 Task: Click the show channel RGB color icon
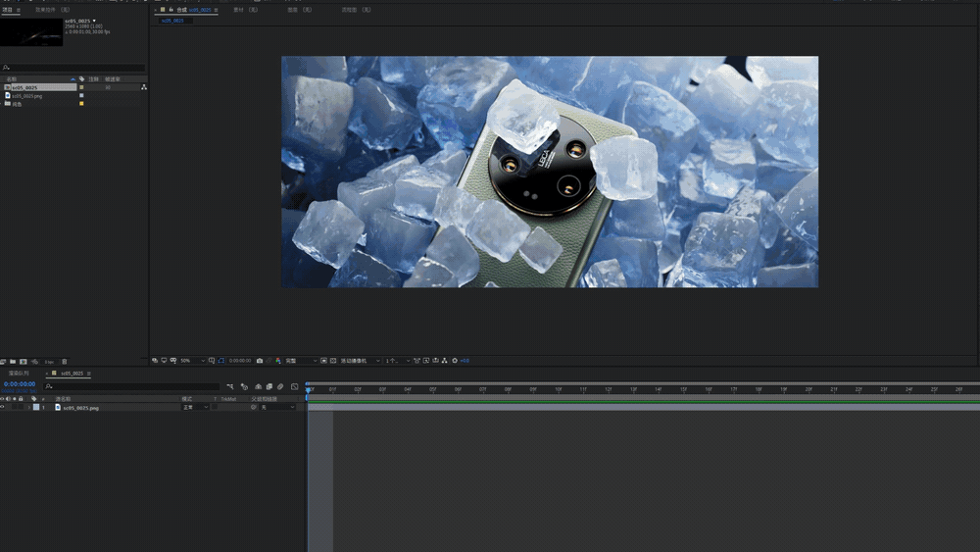278,361
